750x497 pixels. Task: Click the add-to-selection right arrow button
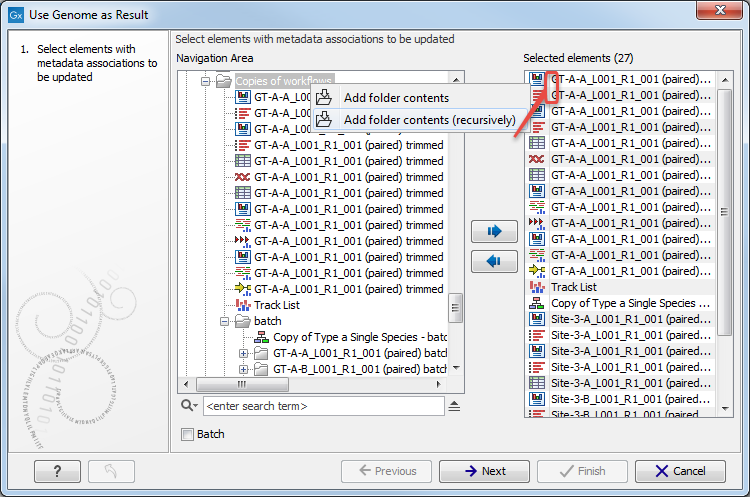494,231
